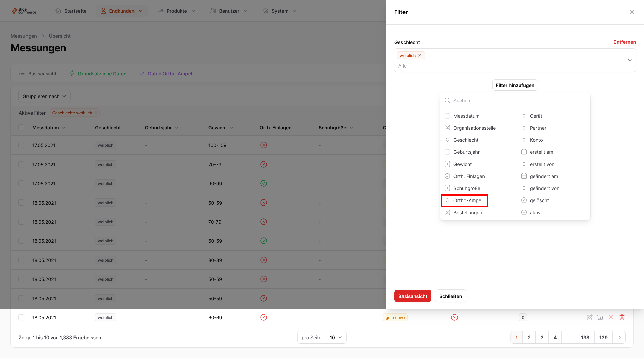Click the red Basisansicht button
Viewport: 644px width, 358px height.
point(413,296)
